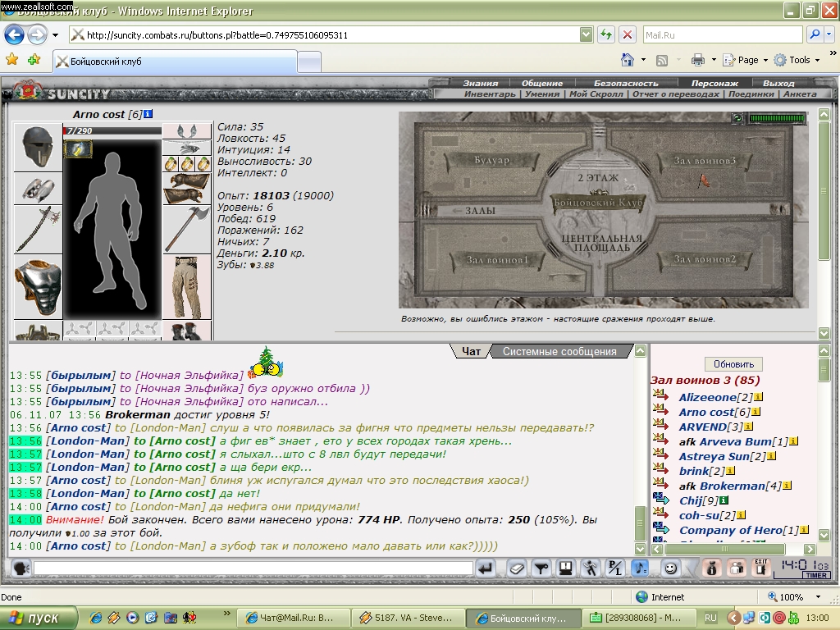Click the P/L translit icon
840x630 pixels.
615,568
